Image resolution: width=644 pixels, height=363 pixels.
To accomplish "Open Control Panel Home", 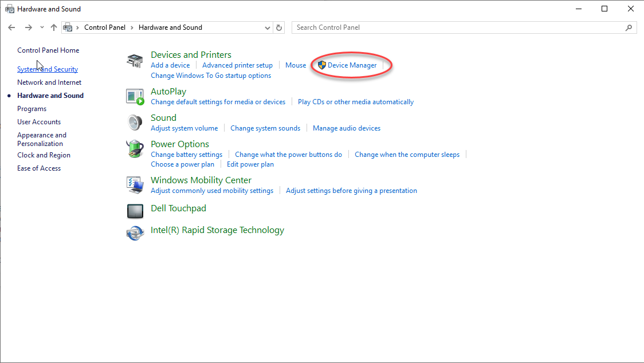I will (48, 50).
